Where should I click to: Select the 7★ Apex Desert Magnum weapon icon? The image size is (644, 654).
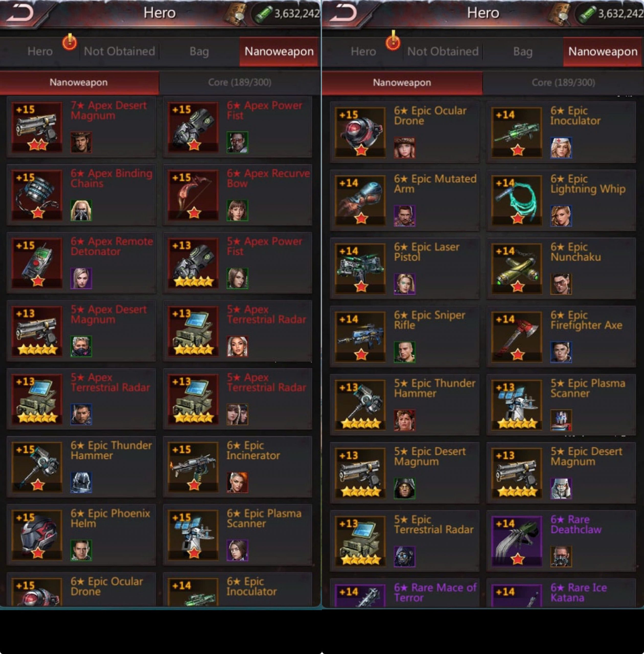pyautogui.click(x=37, y=127)
